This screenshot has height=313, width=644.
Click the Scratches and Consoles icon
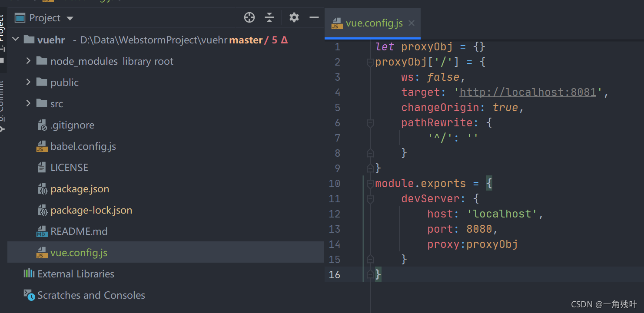point(29,295)
